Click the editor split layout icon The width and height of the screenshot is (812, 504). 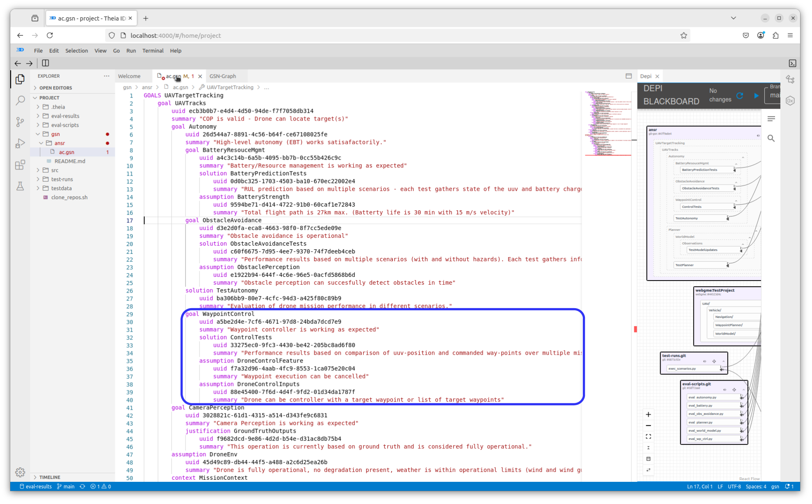(x=629, y=76)
